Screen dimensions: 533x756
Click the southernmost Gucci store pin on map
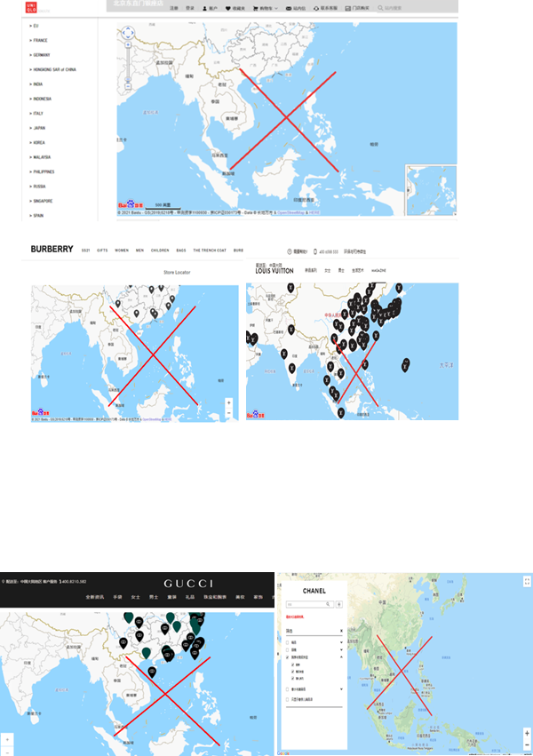point(152,672)
